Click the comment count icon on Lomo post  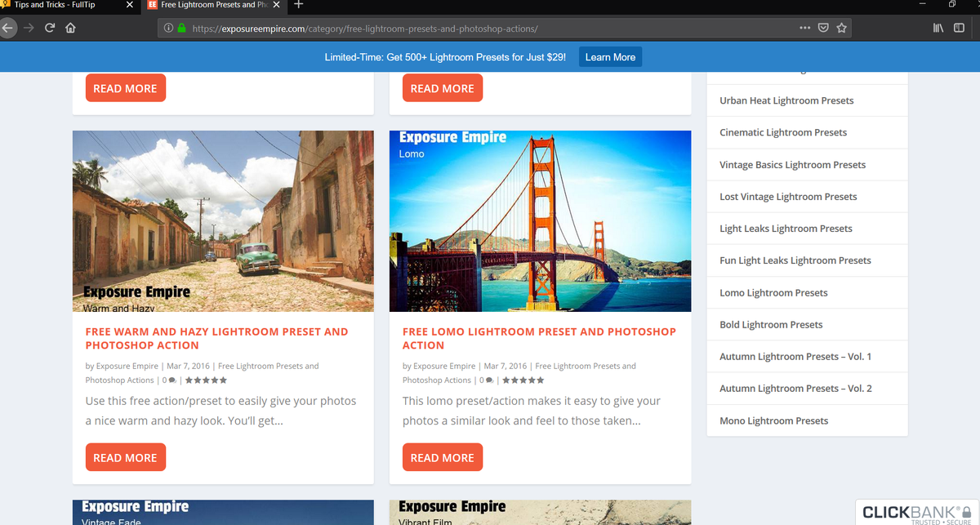click(x=488, y=380)
